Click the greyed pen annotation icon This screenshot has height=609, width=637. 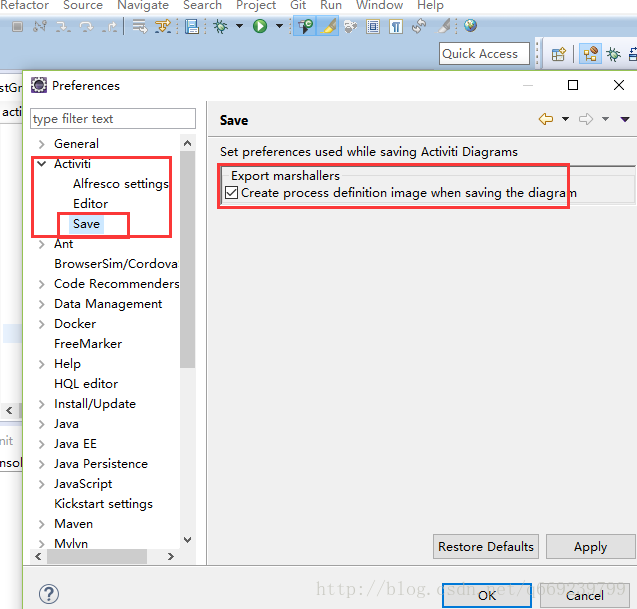click(444, 26)
